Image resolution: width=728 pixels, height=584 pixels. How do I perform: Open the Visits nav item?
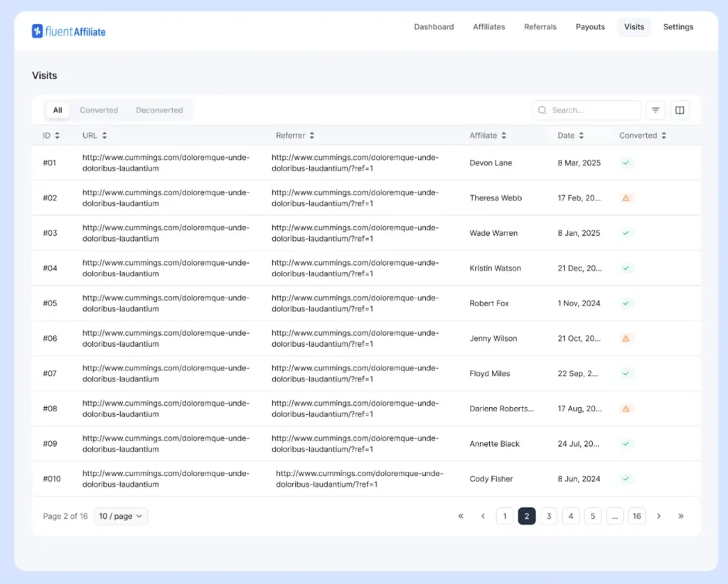click(633, 27)
